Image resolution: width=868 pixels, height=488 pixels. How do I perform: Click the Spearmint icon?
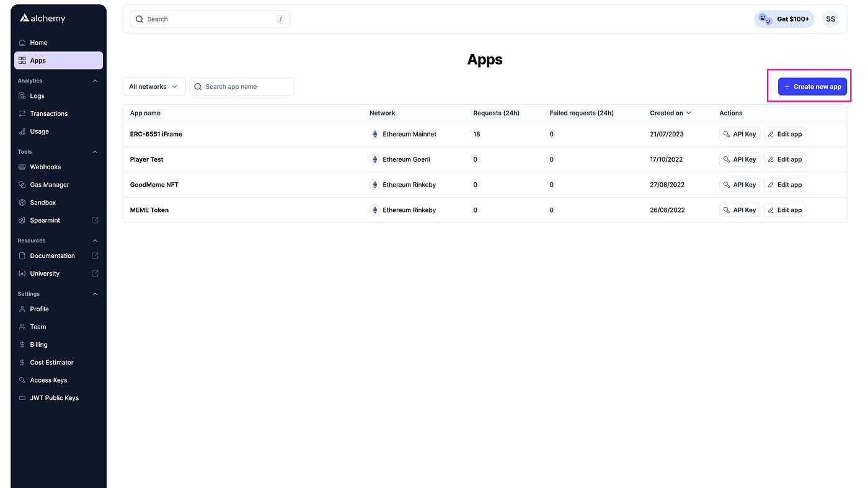(x=22, y=221)
